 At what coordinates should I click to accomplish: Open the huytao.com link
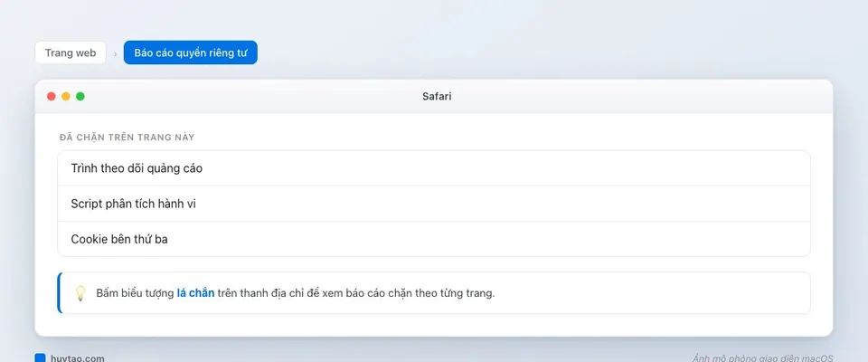click(78, 358)
